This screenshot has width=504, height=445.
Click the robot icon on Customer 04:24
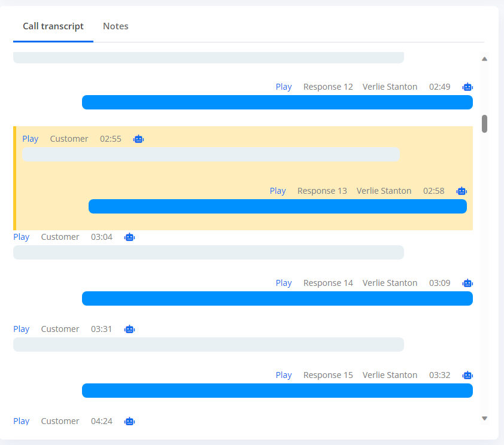129,421
